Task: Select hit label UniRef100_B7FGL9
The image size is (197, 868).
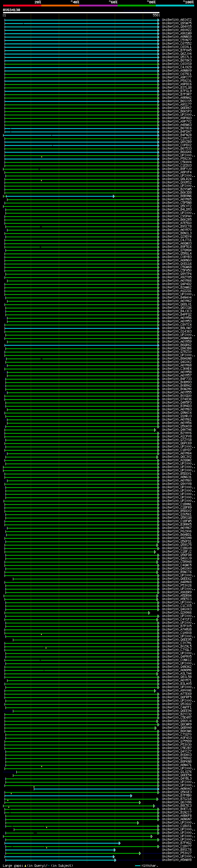Action: click(176, 91)
